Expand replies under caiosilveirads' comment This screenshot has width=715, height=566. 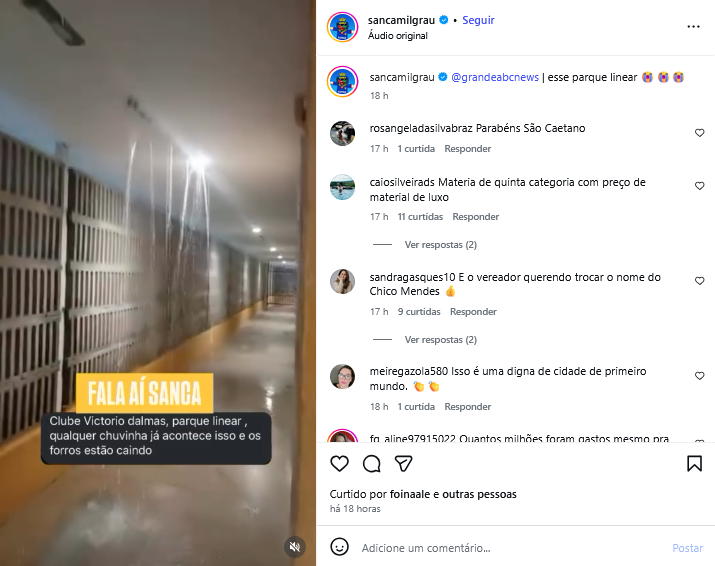point(440,245)
